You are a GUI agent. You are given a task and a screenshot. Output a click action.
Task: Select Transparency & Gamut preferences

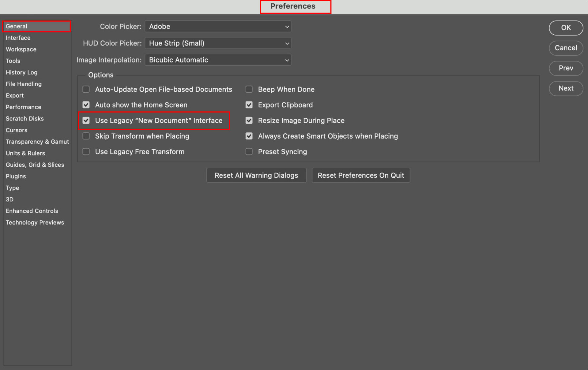coord(37,142)
